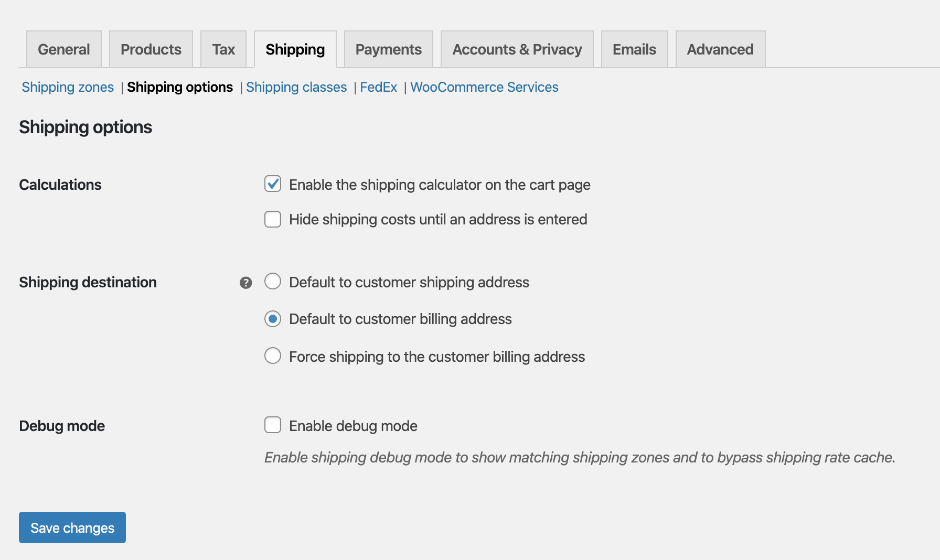Switch to the Products tab
This screenshot has height=560, width=940.
[x=151, y=49]
